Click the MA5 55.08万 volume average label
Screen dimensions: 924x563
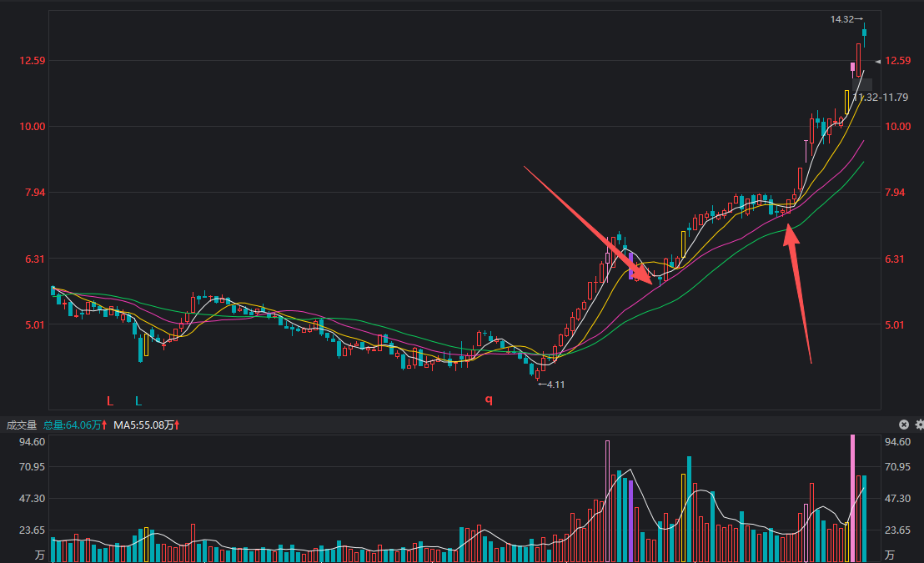[145, 425]
